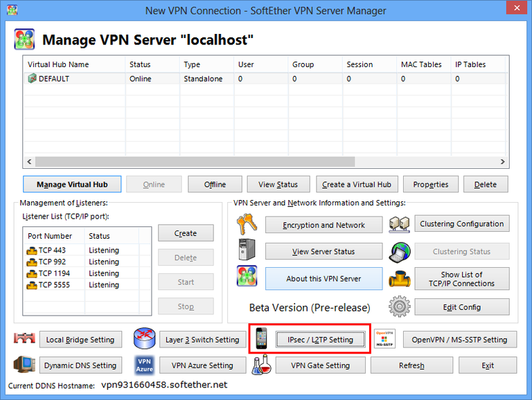Click hostname vpn931660458.softether.net
The width and height of the screenshot is (532, 400).
click(x=164, y=385)
